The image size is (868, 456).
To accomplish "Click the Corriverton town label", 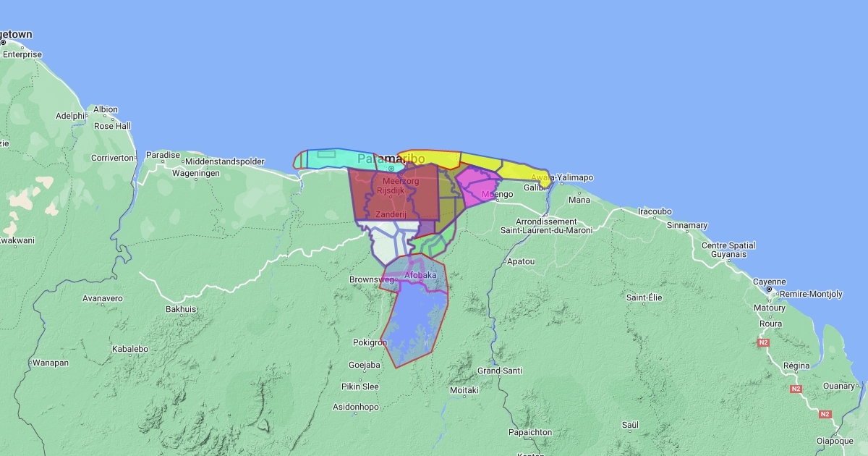I will coord(112,157).
